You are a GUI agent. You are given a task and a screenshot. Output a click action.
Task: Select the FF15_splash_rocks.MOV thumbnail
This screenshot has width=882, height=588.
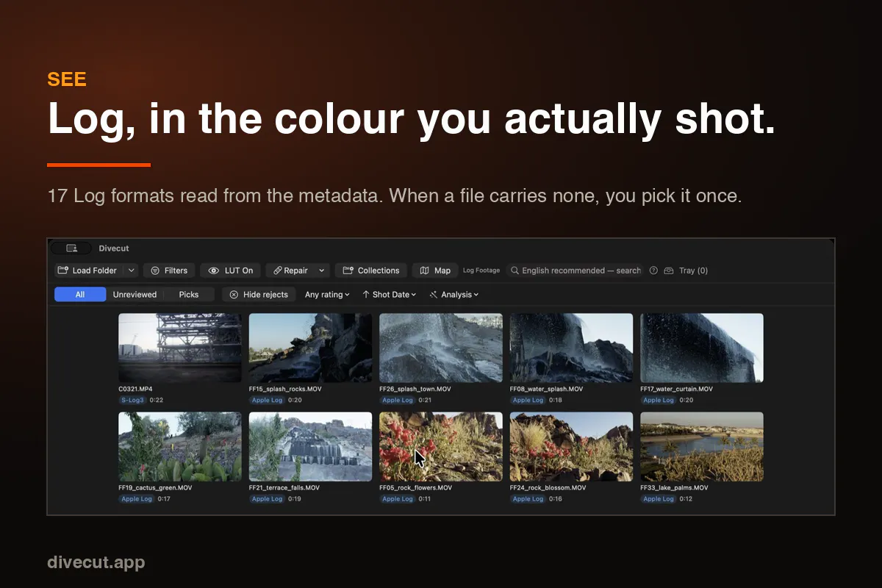click(x=310, y=348)
